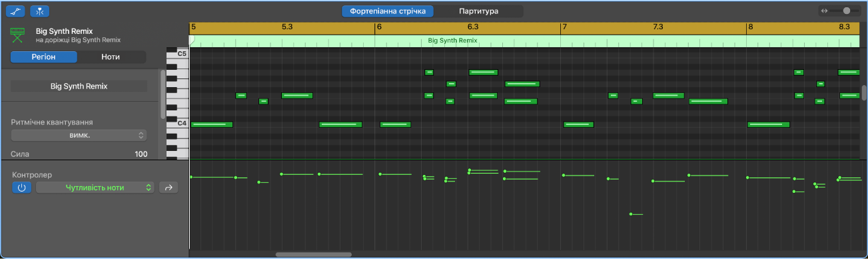
Task: Click the 6.3 mark on the ruler
Action: coord(473,27)
